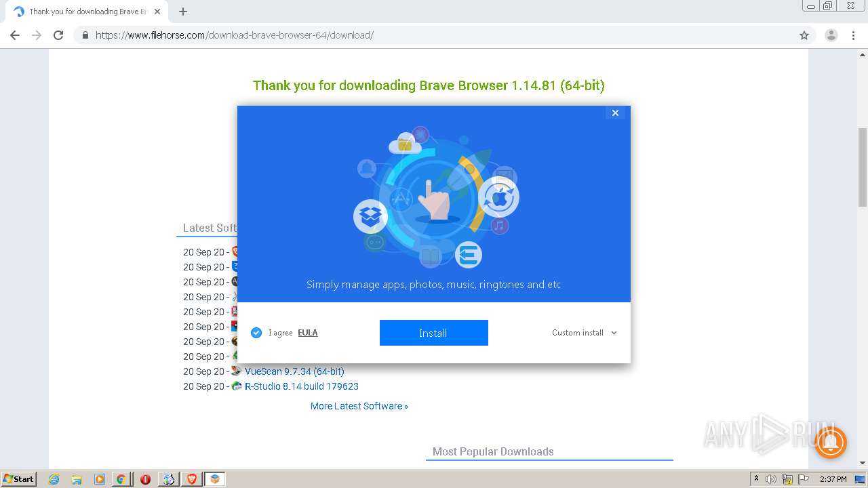The image size is (868, 488).
Task: Open Windows Explorer folder from taskbar
Action: 77,479
